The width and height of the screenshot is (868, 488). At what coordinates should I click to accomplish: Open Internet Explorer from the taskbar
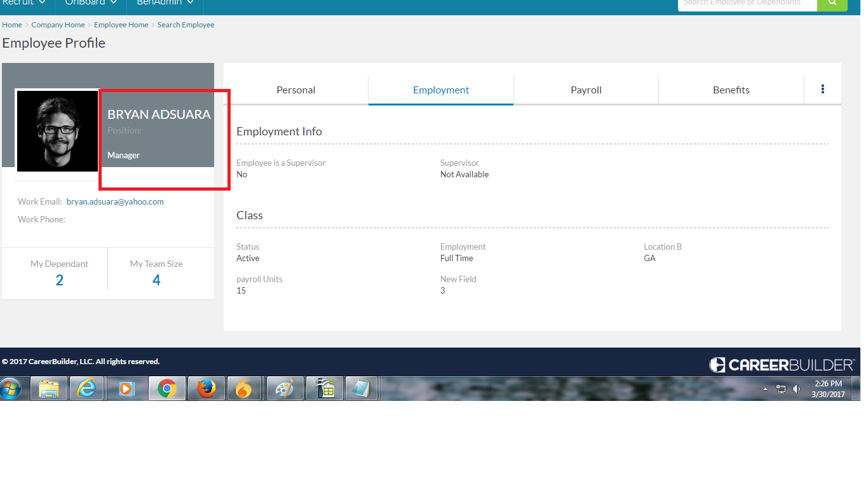pos(86,388)
